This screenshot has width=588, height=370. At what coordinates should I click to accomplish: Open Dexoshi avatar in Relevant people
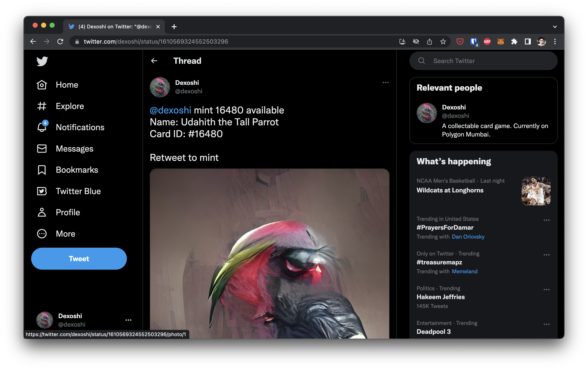coord(427,113)
